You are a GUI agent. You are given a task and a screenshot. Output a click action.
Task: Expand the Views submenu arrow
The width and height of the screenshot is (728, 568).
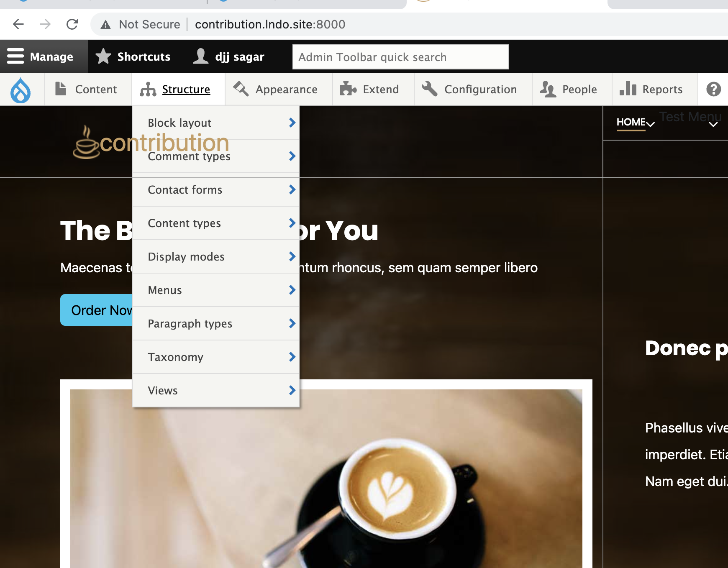point(292,390)
